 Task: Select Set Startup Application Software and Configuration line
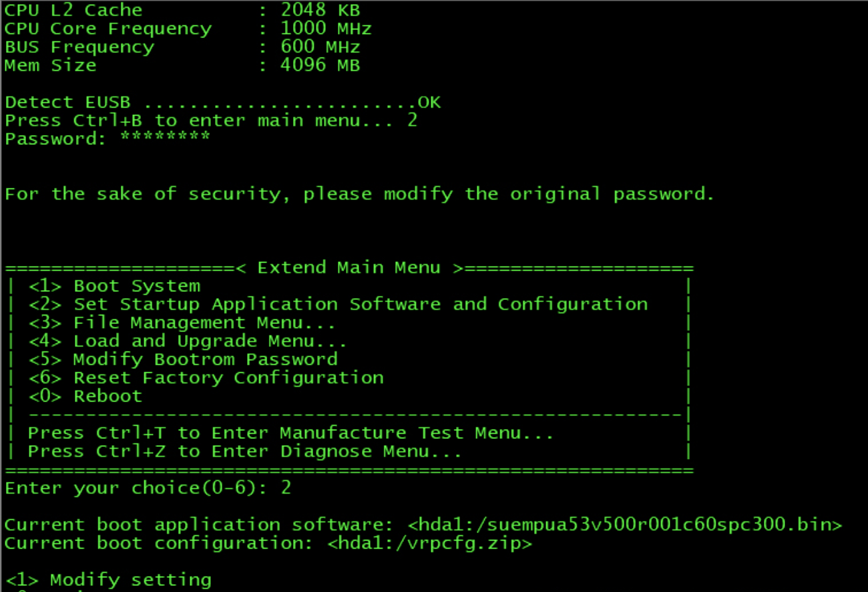[338, 304]
